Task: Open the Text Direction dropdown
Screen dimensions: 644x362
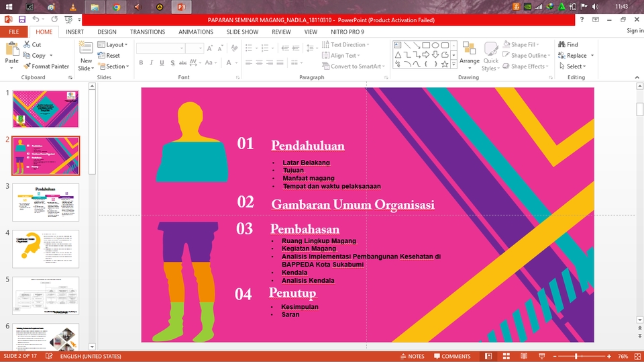Action: click(x=346, y=44)
